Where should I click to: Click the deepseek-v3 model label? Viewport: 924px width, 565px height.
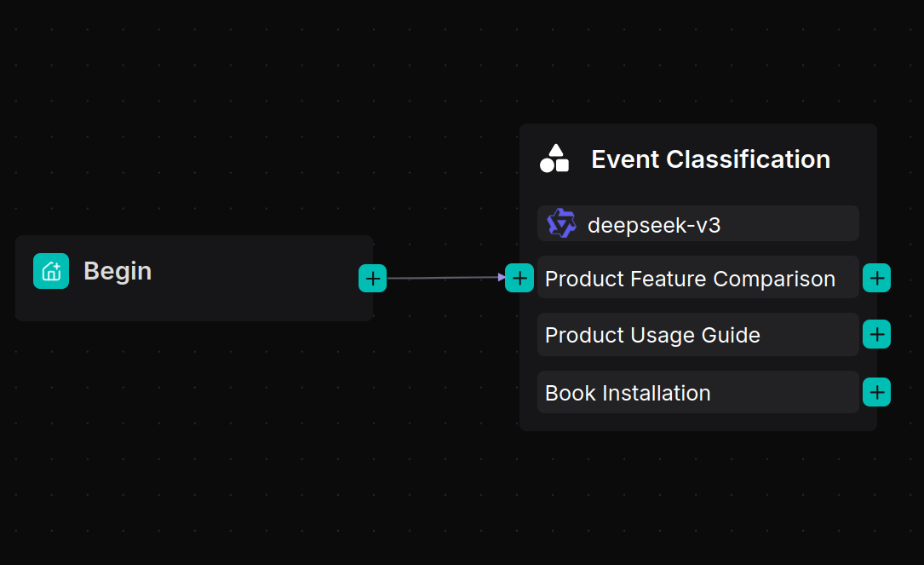[654, 225]
